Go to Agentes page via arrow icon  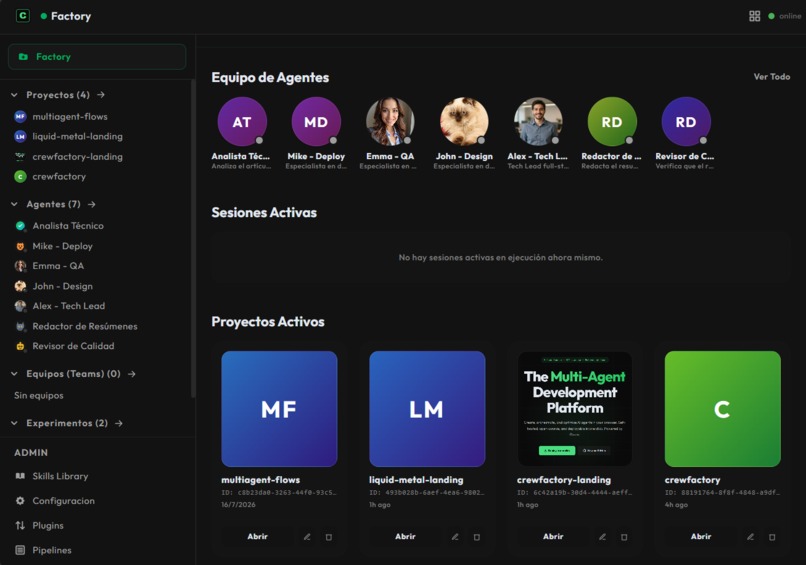pos(91,204)
